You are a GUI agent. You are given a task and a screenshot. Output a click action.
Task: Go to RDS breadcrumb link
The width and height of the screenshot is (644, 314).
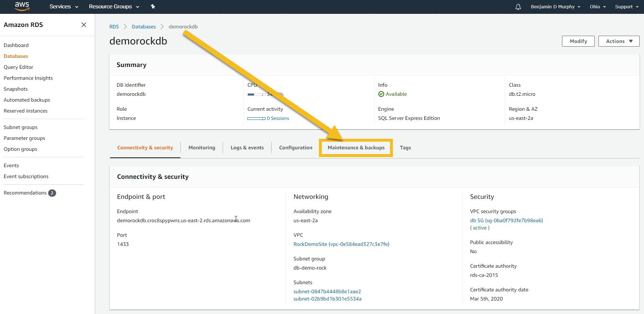(x=114, y=27)
